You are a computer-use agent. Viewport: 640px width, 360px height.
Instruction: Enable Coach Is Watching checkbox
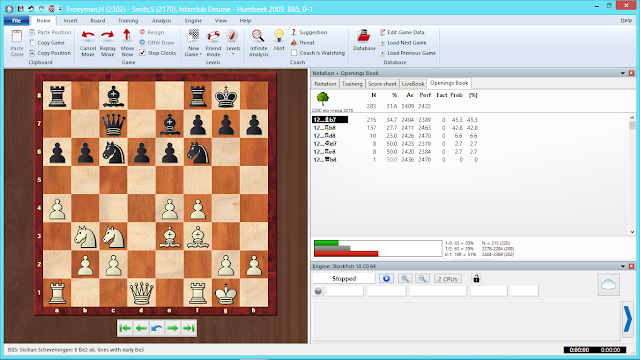click(x=294, y=53)
